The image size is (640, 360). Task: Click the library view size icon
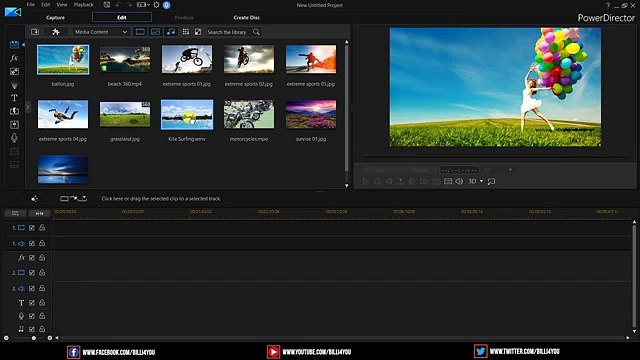click(x=198, y=32)
